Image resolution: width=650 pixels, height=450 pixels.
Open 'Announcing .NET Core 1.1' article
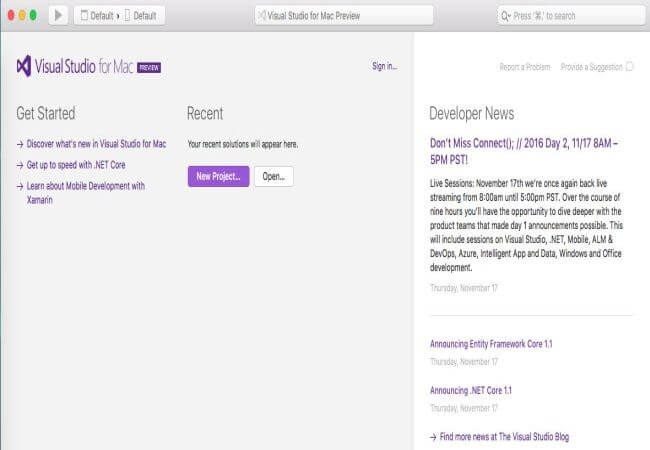469,390
